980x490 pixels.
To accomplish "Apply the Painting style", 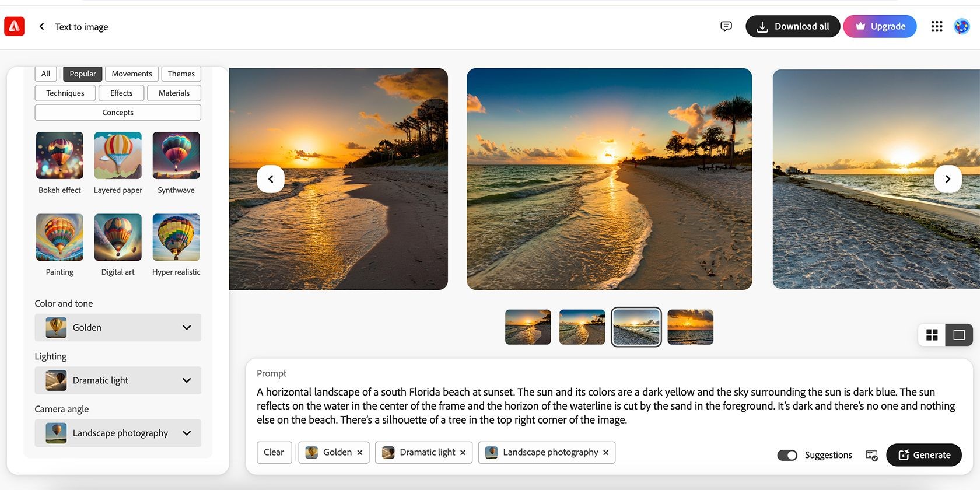I will pos(60,237).
